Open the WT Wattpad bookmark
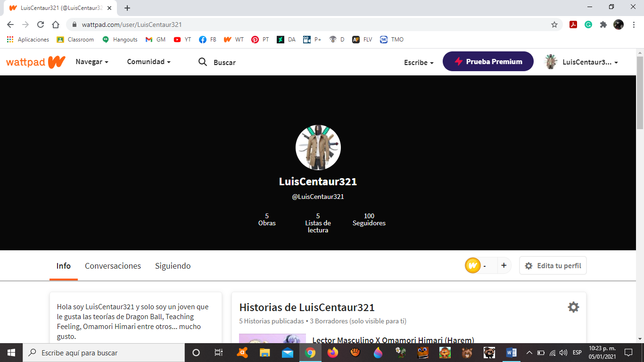The height and width of the screenshot is (362, 644). (234, 40)
